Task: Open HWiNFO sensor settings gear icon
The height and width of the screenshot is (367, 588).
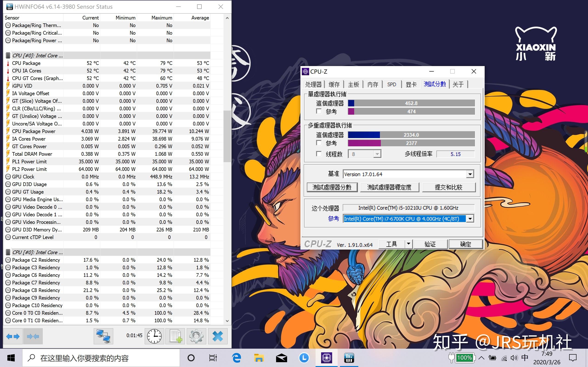Action: (x=196, y=336)
